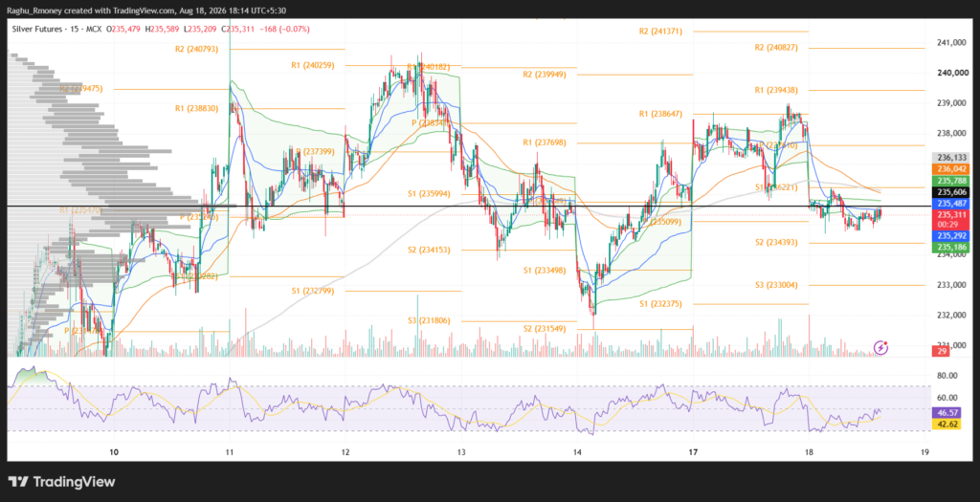Click date label 10 on time axis
The height and width of the screenshot is (502, 980).
pos(114,451)
